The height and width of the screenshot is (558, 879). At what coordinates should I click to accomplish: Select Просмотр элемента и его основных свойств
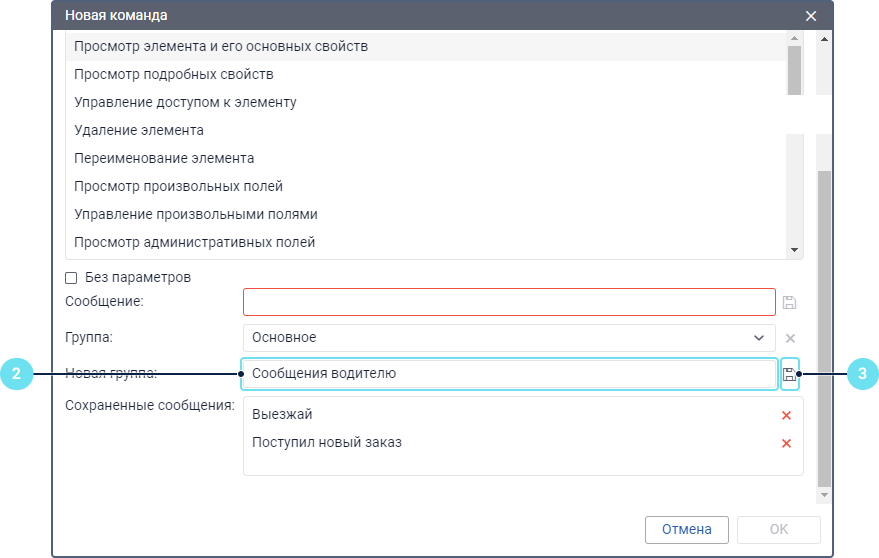pos(221,47)
